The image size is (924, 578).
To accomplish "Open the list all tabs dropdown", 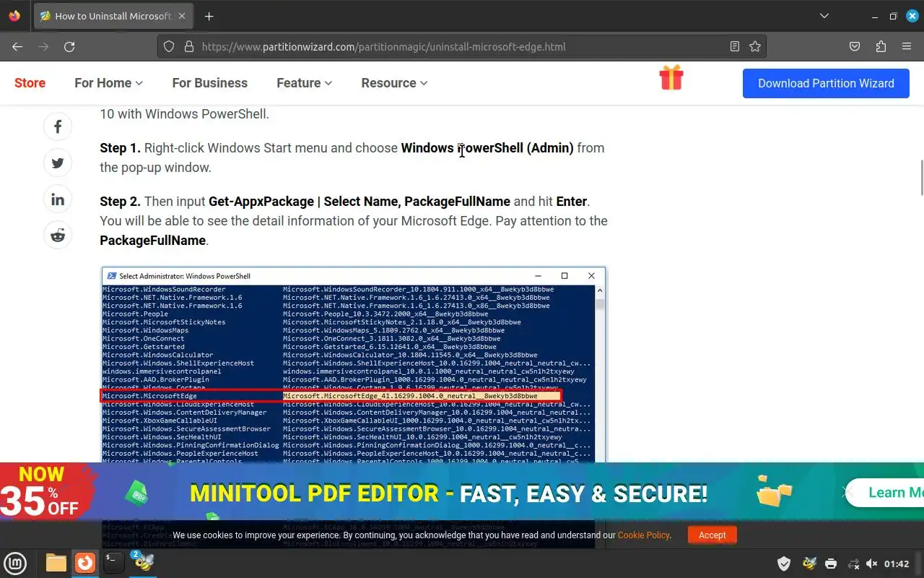I will point(824,16).
